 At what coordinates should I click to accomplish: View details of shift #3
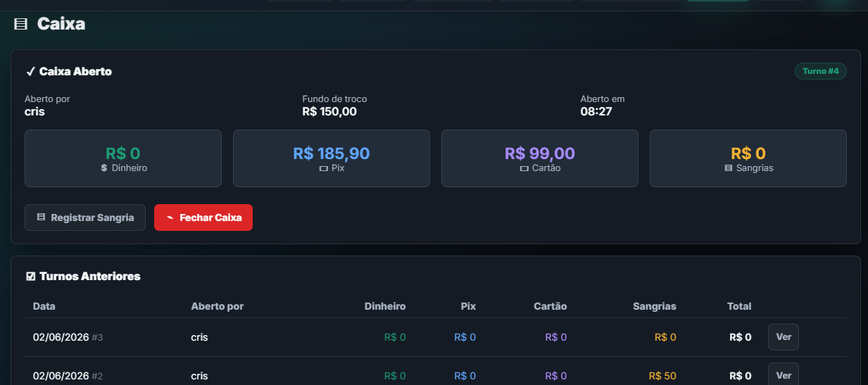point(784,337)
